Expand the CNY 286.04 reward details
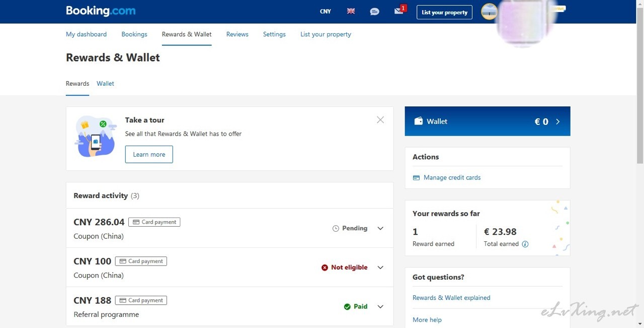 click(x=380, y=229)
